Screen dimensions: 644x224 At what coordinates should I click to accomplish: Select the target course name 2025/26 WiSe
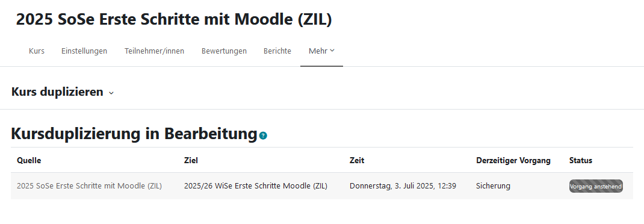(255, 186)
